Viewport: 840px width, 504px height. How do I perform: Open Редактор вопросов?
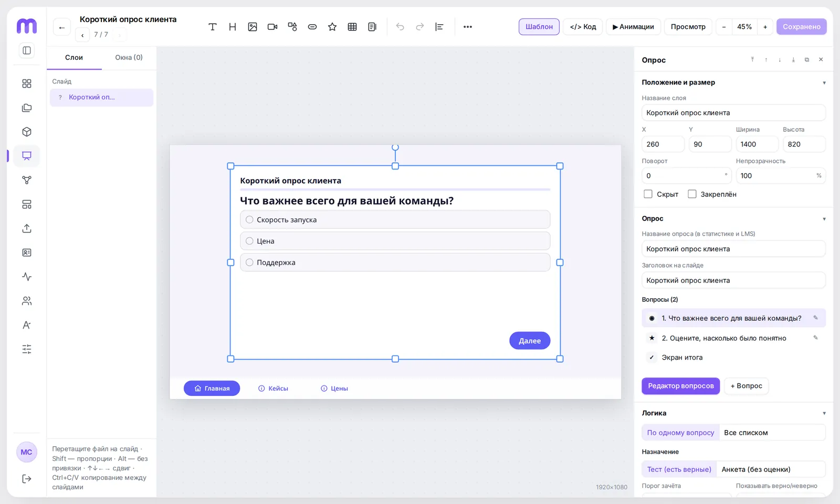(x=681, y=386)
